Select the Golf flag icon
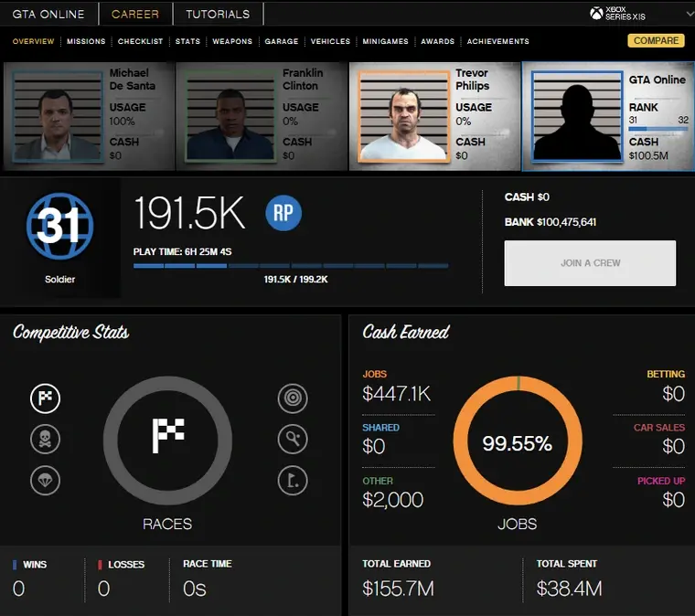 pos(293,481)
